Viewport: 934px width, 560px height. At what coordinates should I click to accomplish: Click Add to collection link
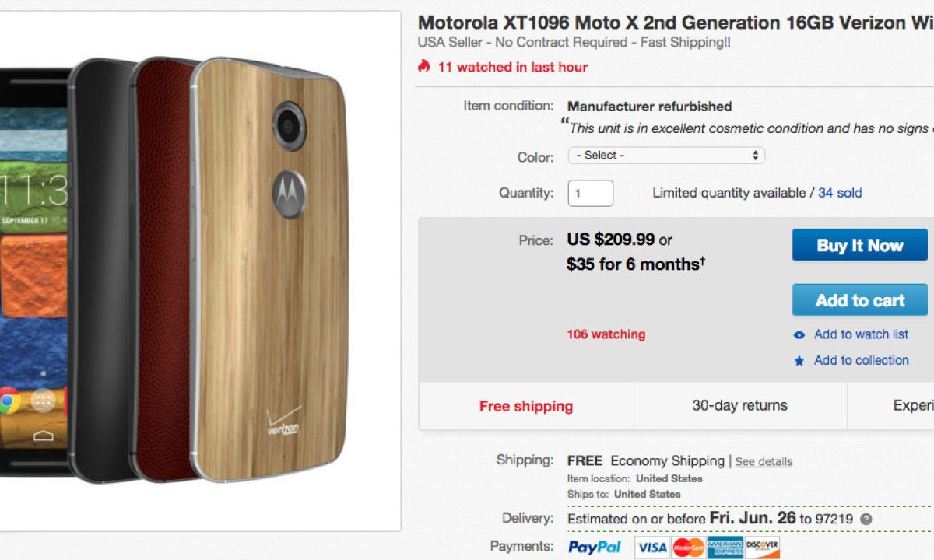pos(861,360)
